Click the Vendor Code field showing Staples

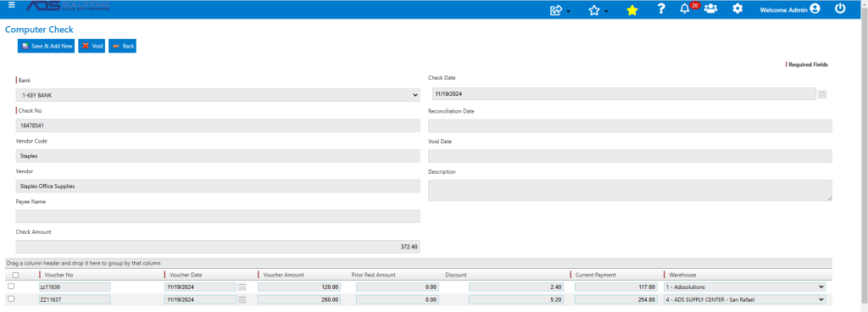point(218,156)
